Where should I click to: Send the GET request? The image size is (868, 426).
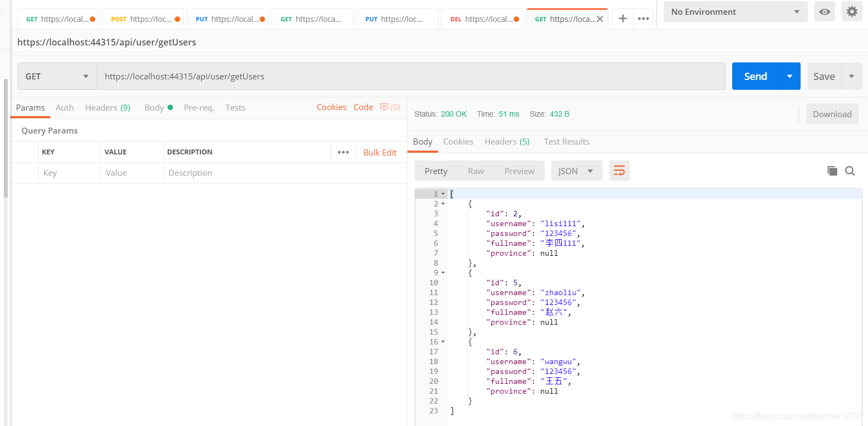756,76
